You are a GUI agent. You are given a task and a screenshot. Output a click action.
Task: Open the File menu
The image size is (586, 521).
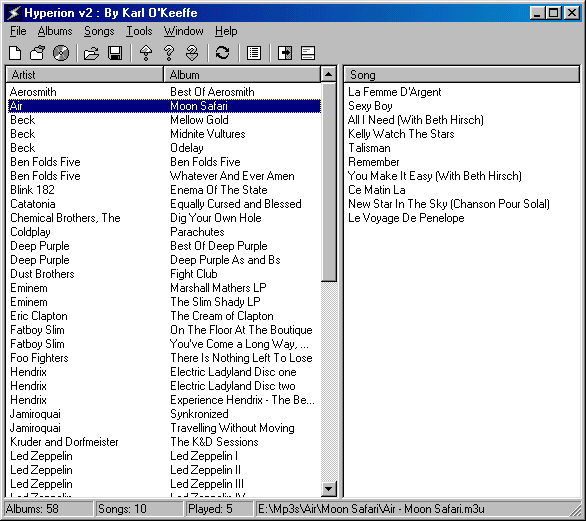pos(18,31)
